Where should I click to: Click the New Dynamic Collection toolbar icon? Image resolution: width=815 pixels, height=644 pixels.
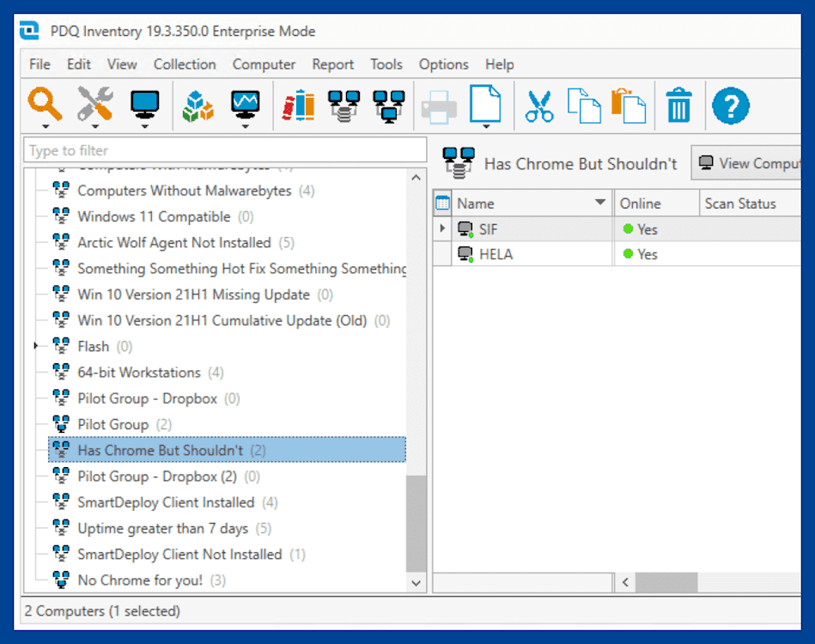tap(344, 106)
